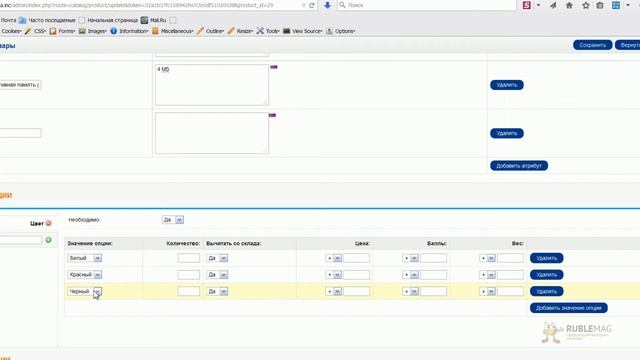Delete the 4 MB attribute row
640x360 pixels.
(507, 85)
